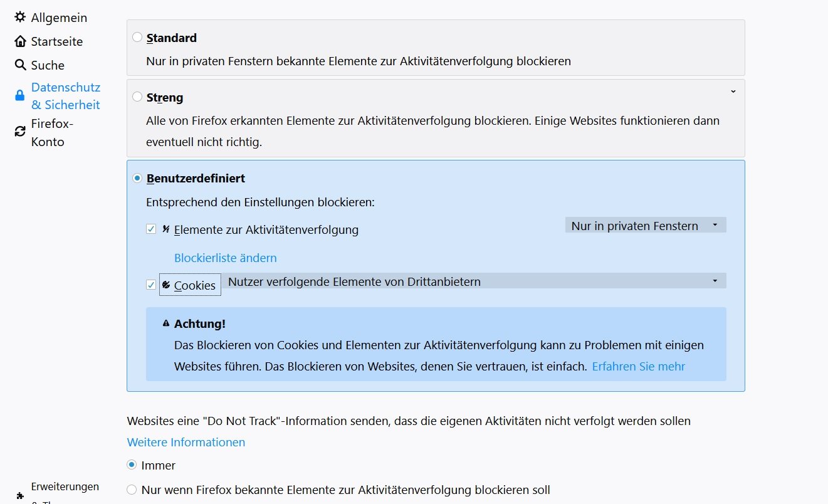Viewport: 828px width, 504px height.
Task: Click the Firefox-Konto sync icon
Action: click(20, 132)
